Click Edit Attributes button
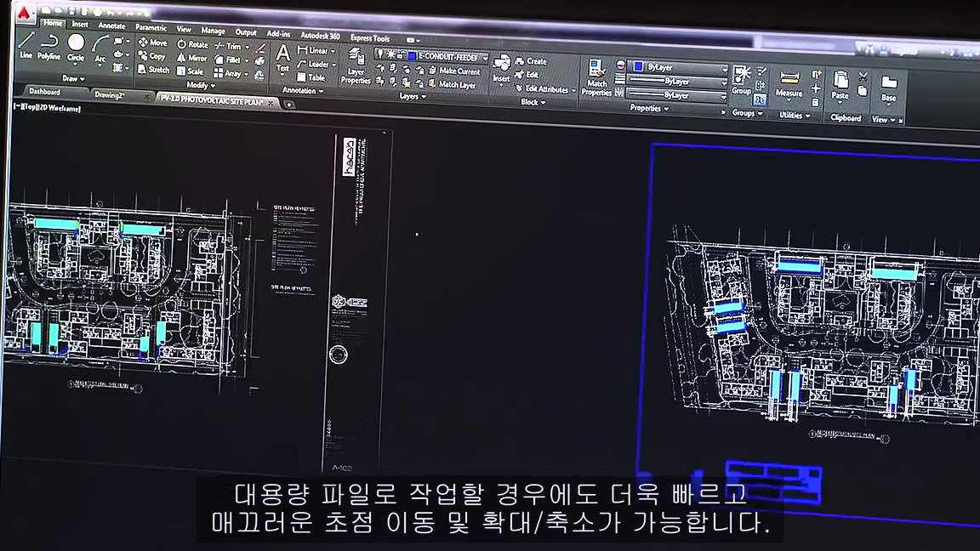The height and width of the screenshot is (551, 980). pyautogui.click(x=543, y=88)
